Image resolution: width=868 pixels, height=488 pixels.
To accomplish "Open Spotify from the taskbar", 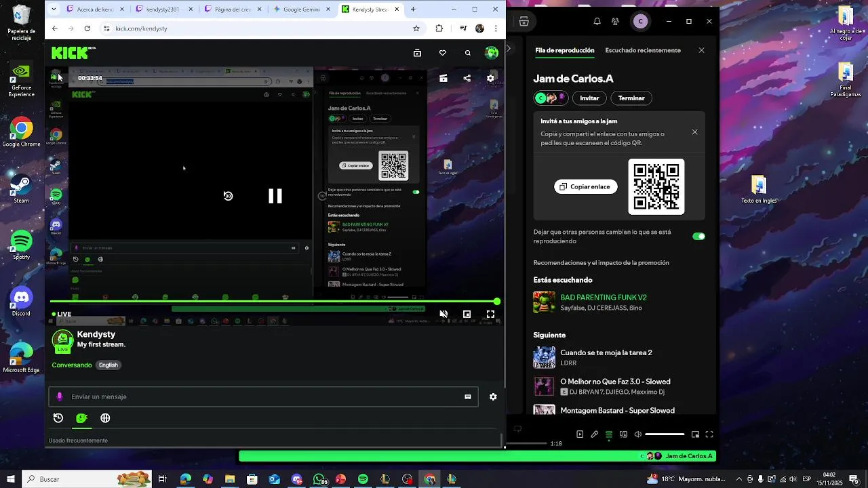I will [x=363, y=479].
